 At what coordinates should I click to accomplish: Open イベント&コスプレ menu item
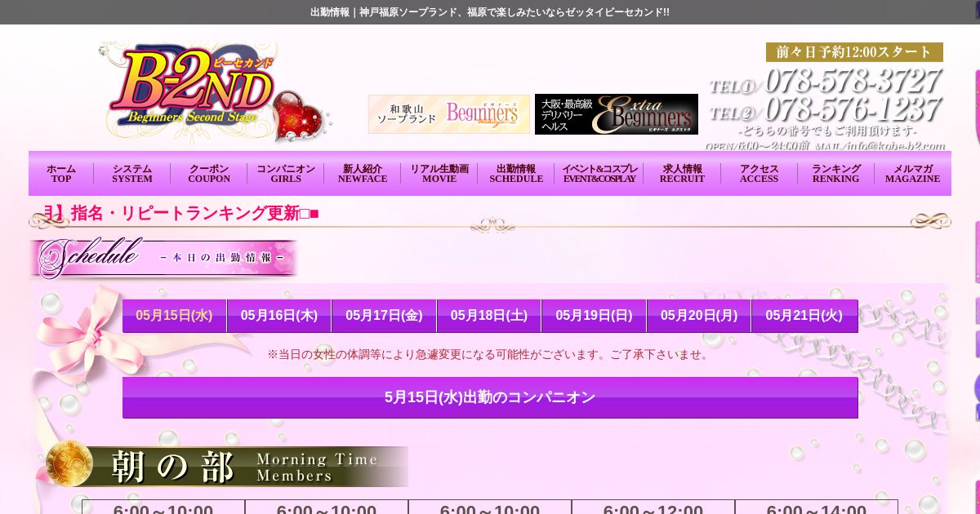[599, 174]
